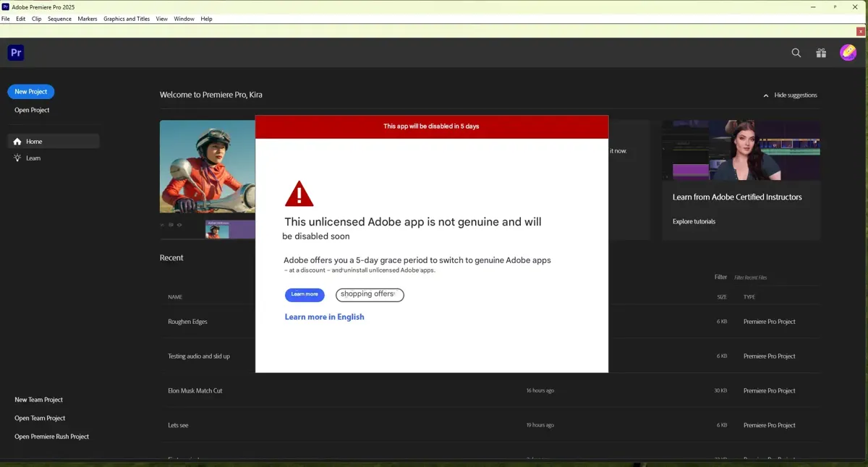Click the New Project button
The width and height of the screenshot is (868, 467).
pyautogui.click(x=31, y=92)
